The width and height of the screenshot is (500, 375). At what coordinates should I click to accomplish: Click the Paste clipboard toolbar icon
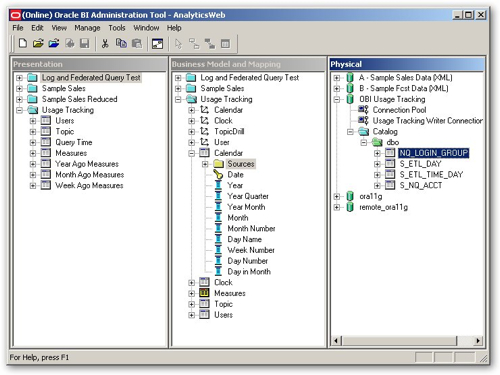point(137,43)
